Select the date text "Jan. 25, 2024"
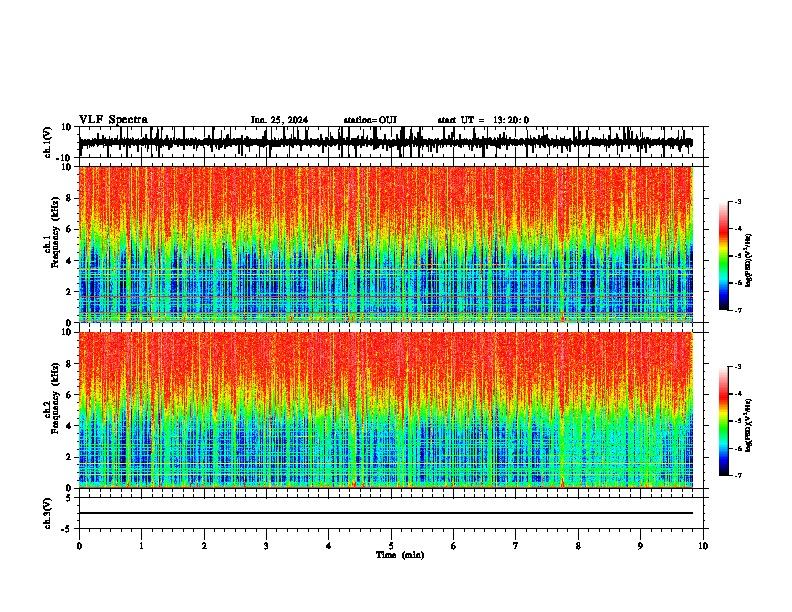Image resolution: width=792 pixels, height=612 pixels. point(279,120)
